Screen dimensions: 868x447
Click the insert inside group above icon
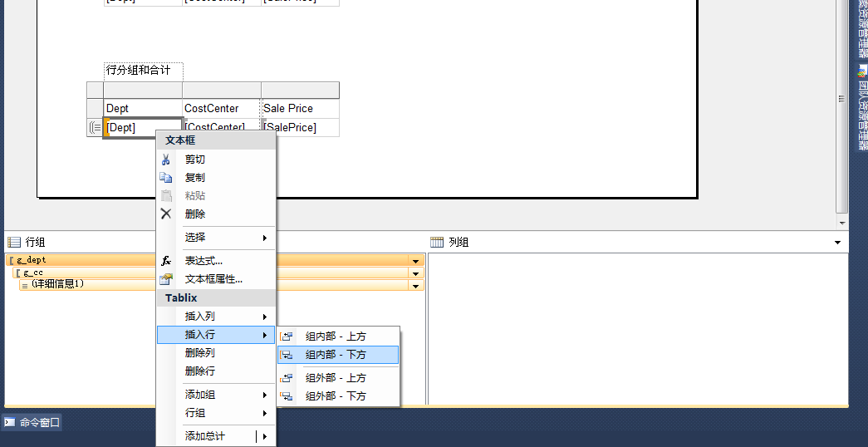287,336
